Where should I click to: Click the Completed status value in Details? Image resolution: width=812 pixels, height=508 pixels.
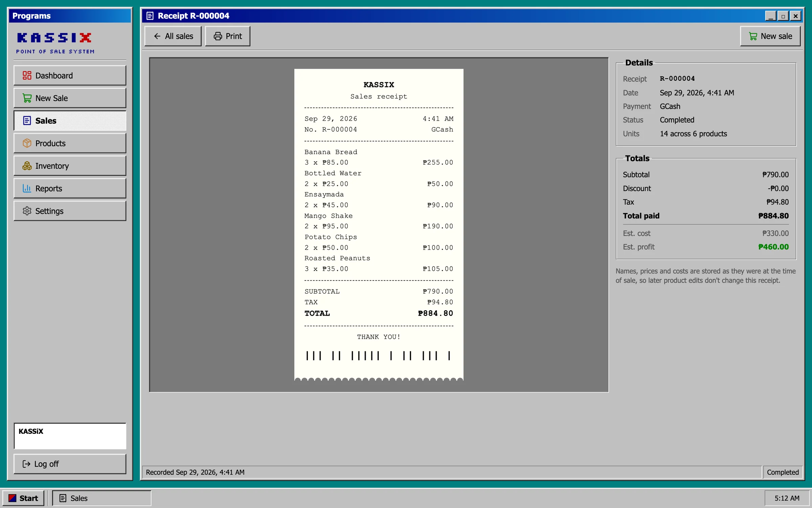pyautogui.click(x=677, y=120)
